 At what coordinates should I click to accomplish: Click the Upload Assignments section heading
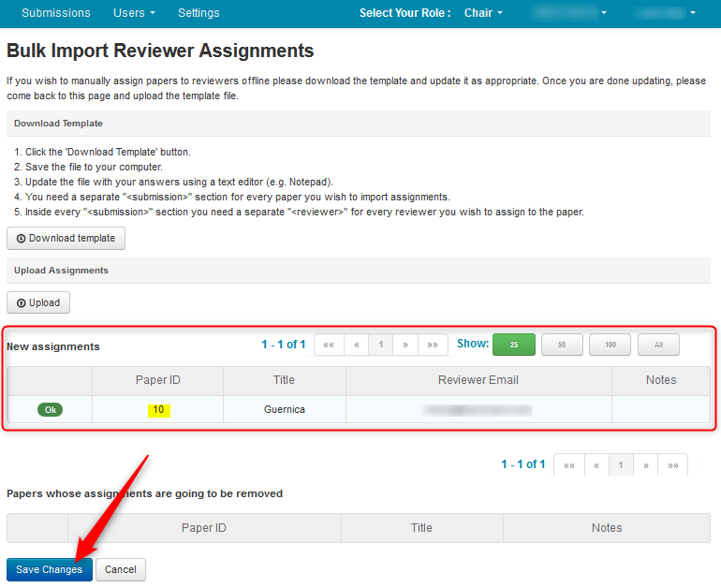(x=61, y=271)
